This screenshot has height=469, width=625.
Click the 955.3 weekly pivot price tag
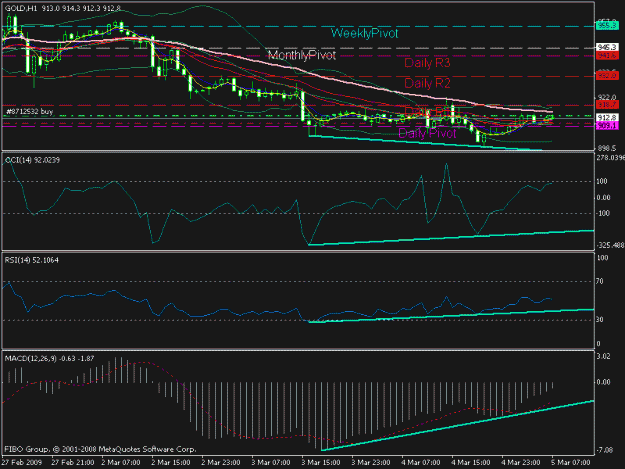point(607,26)
